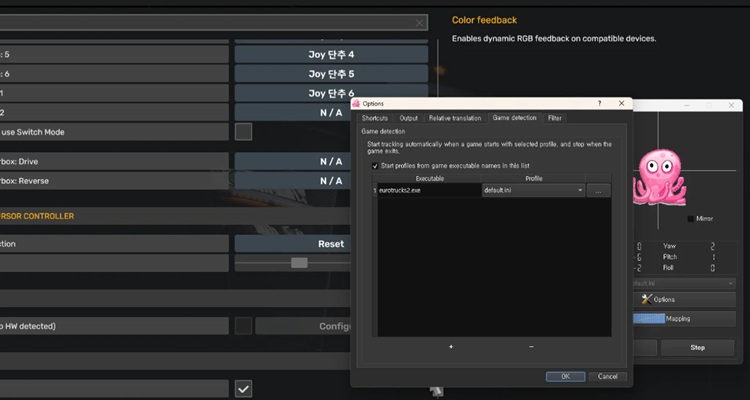Click the Roll label in opentrack
This screenshot has width=750, height=400.
(668, 268)
